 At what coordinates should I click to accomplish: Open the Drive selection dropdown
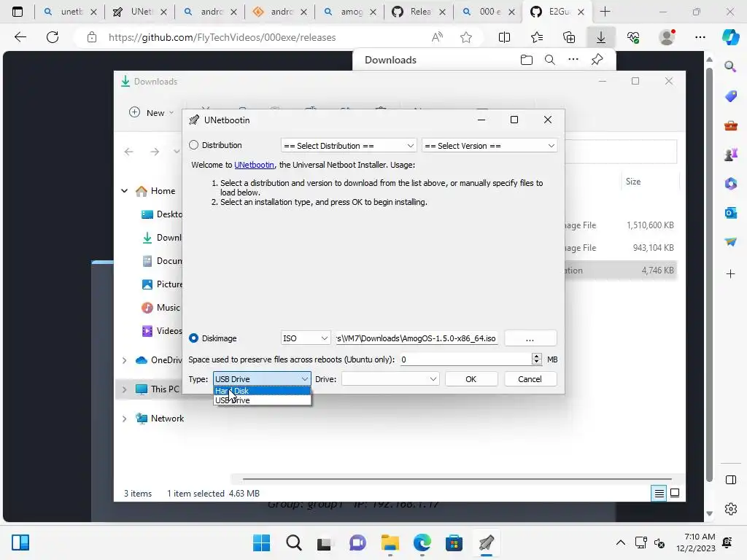click(390, 379)
